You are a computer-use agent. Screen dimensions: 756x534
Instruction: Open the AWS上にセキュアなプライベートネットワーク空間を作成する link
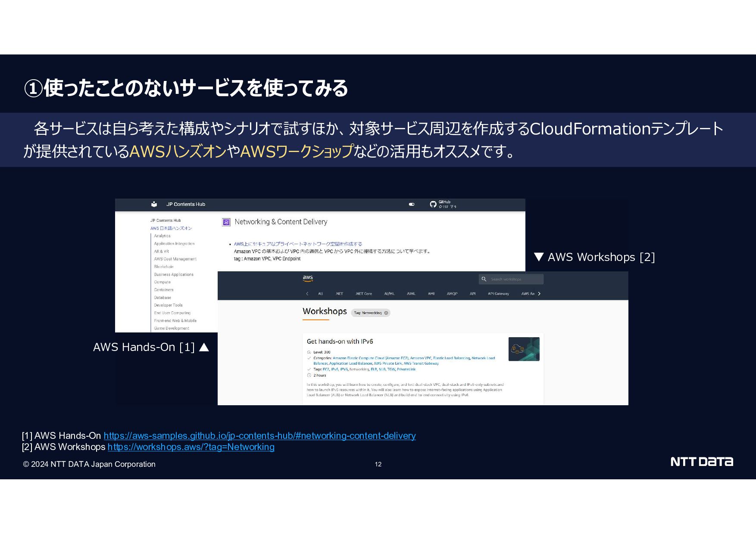(298, 244)
